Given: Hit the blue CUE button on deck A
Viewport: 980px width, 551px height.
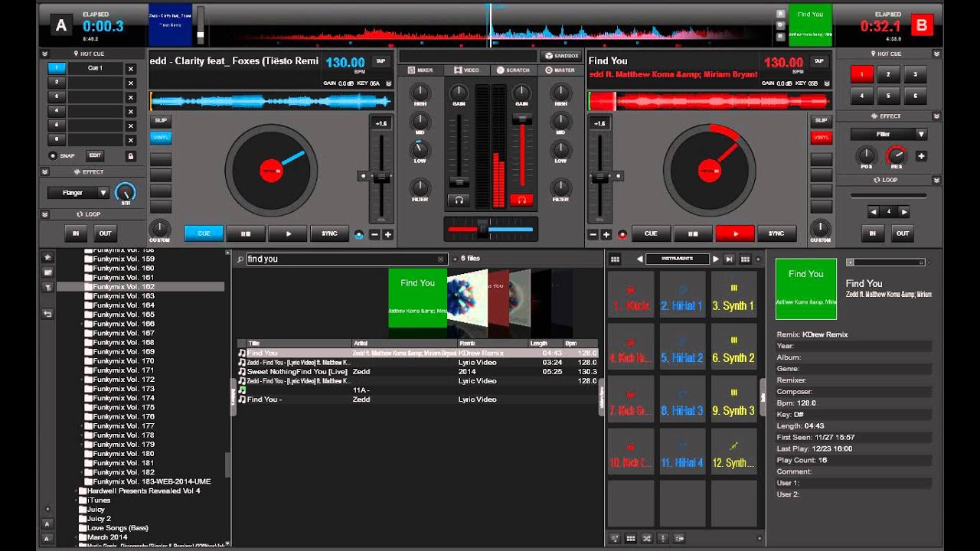Looking at the screenshot, I should tap(204, 233).
